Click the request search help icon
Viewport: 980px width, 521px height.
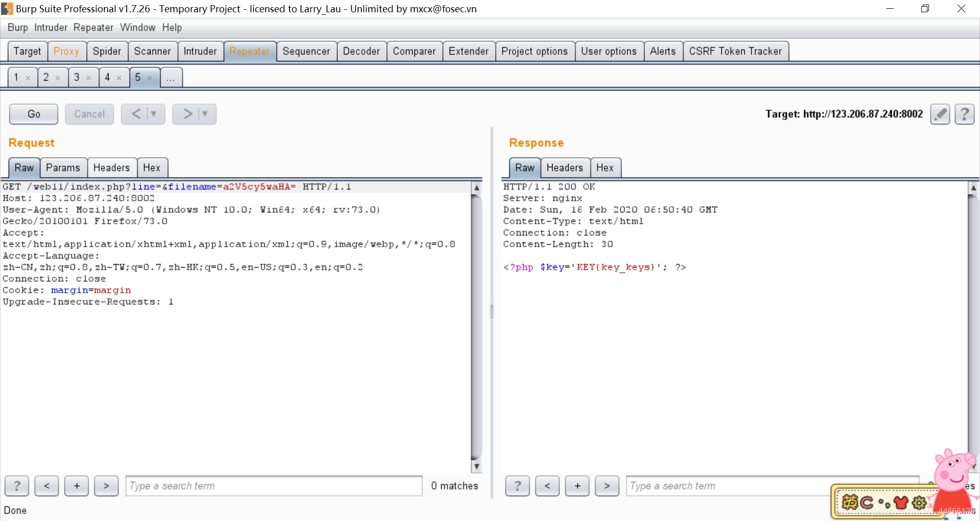coord(17,486)
